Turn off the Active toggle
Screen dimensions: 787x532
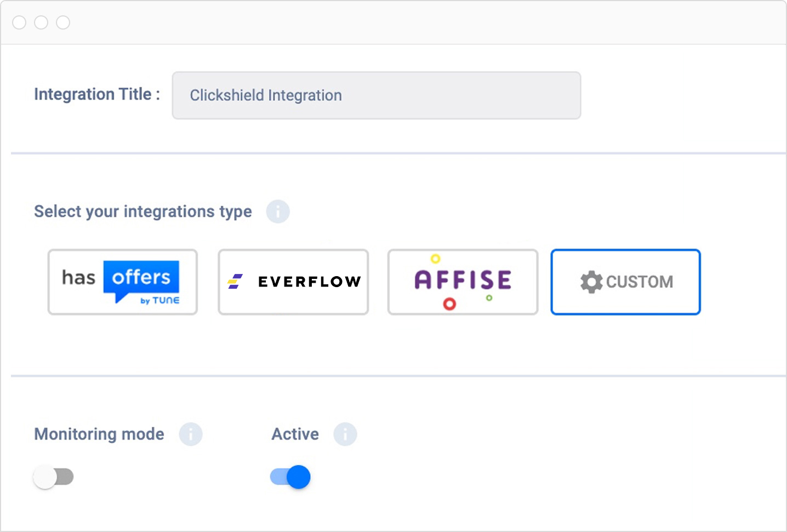pyautogui.click(x=290, y=477)
